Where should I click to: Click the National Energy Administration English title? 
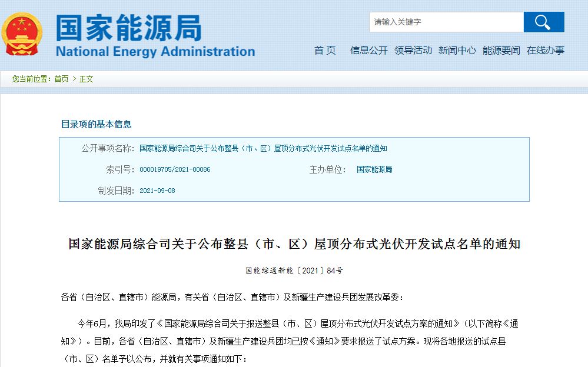(155, 51)
